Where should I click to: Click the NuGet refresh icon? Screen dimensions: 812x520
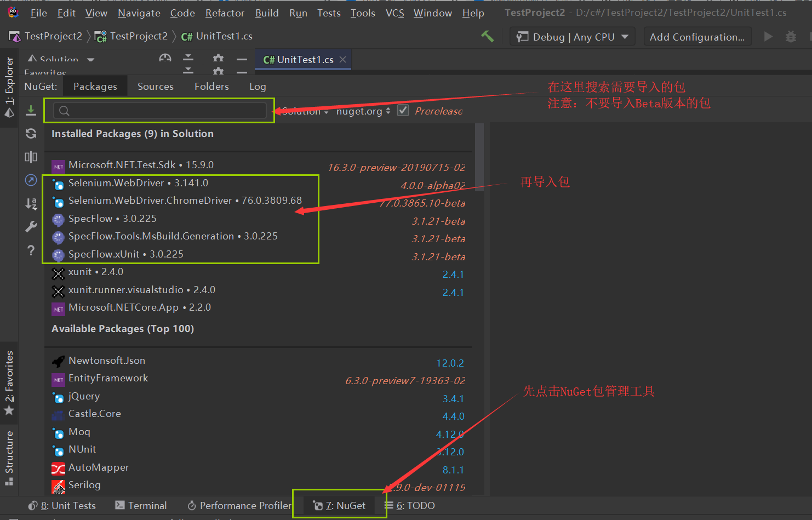coord(31,133)
